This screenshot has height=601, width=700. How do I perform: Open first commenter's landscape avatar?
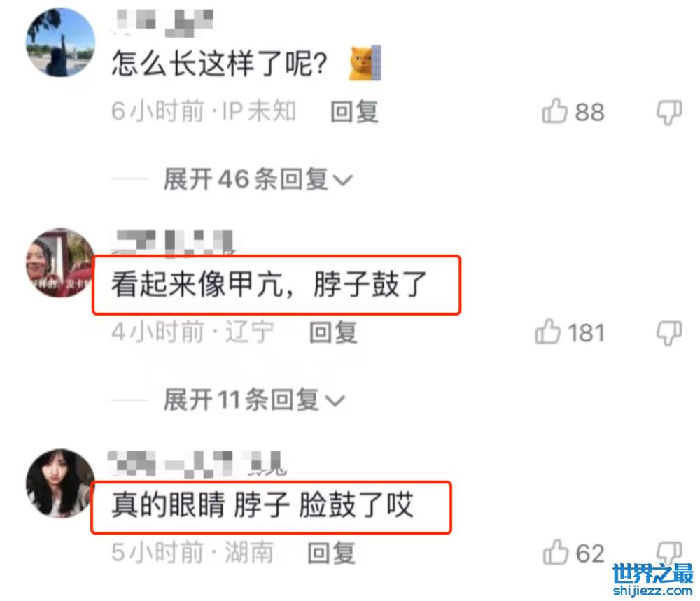(x=61, y=43)
